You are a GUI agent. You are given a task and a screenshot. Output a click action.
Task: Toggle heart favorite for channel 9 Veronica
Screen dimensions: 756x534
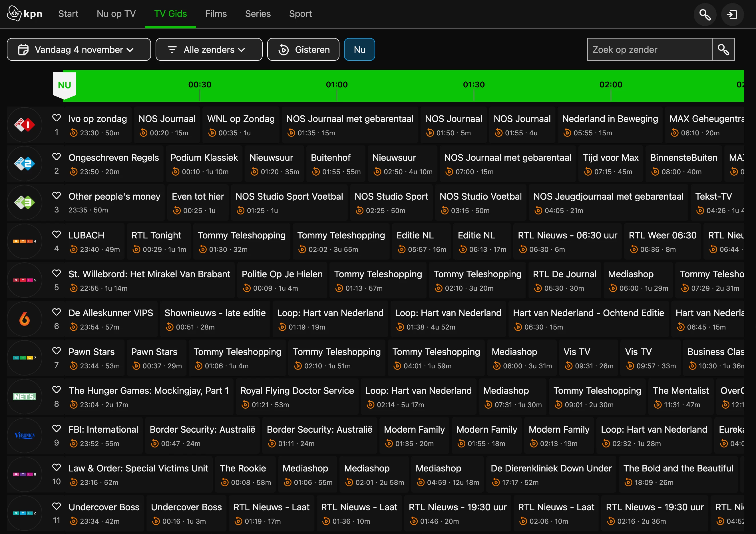[57, 429]
